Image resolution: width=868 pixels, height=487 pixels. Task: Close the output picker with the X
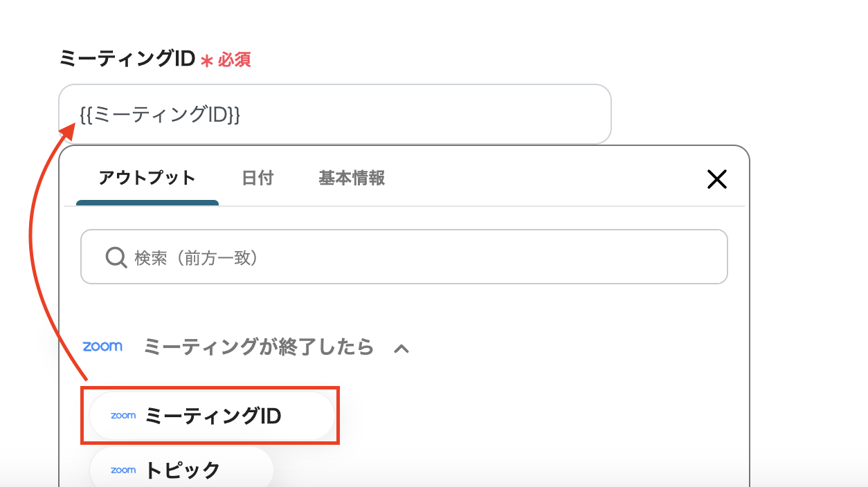tap(716, 180)
